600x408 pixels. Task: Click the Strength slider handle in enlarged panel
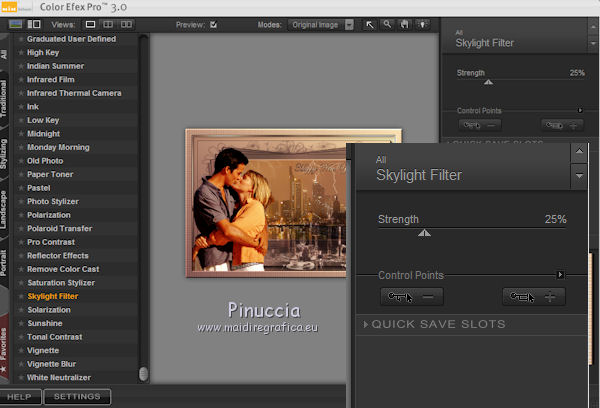(424, 232)
